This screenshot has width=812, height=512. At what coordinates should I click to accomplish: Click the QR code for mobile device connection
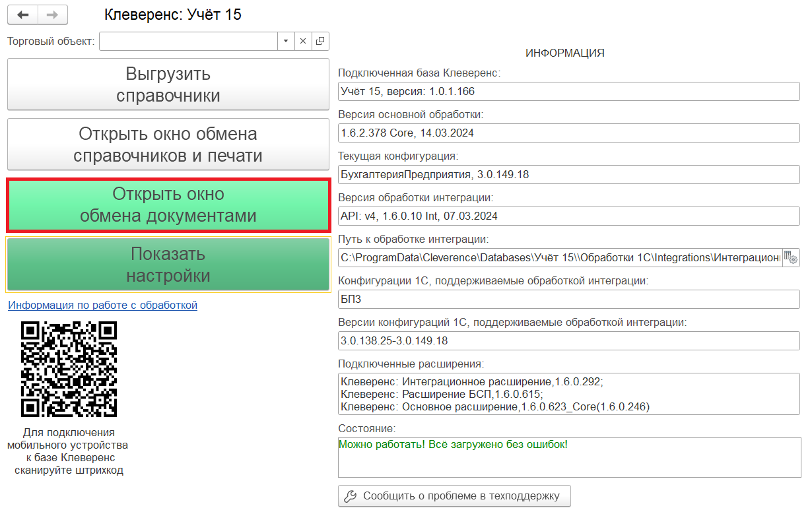69,369
